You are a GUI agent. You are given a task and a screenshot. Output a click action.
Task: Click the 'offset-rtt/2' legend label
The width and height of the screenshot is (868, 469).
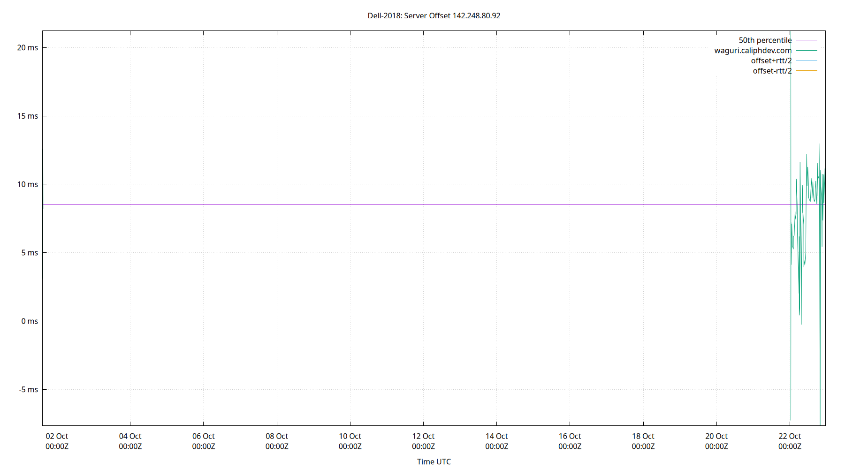772,71
